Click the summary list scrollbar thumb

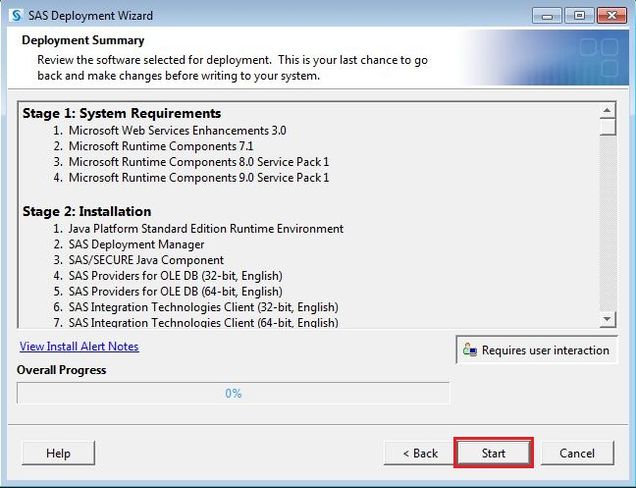(x=607, y=127)
